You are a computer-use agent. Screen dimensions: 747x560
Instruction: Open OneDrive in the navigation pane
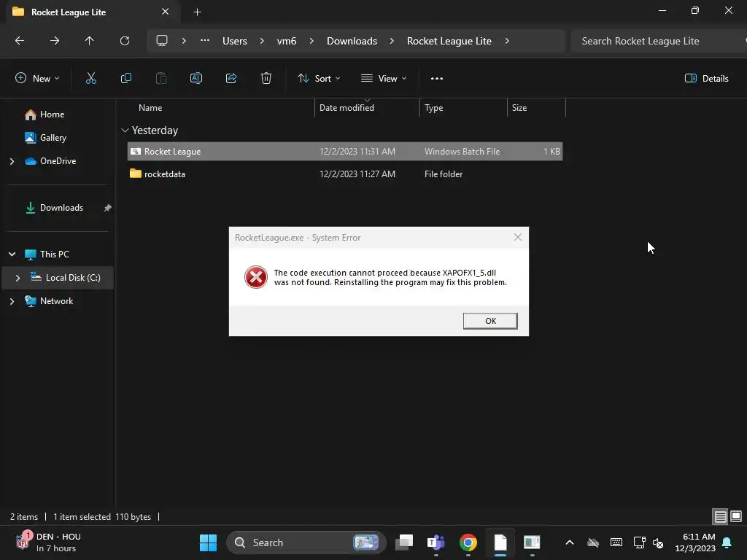point(58,161)
